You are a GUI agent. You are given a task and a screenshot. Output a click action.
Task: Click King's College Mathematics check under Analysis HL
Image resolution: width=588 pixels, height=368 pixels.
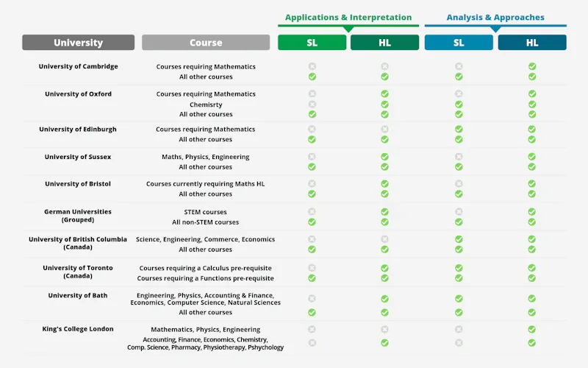532,330
